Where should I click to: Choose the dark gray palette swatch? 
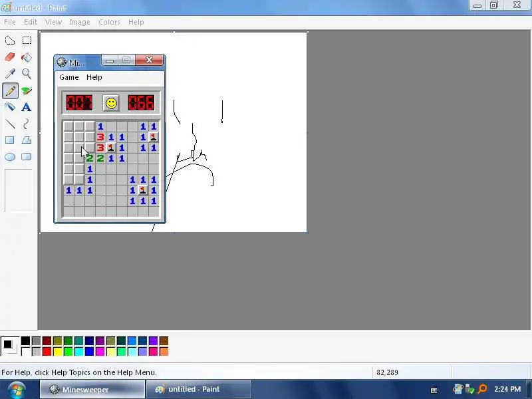36,340
